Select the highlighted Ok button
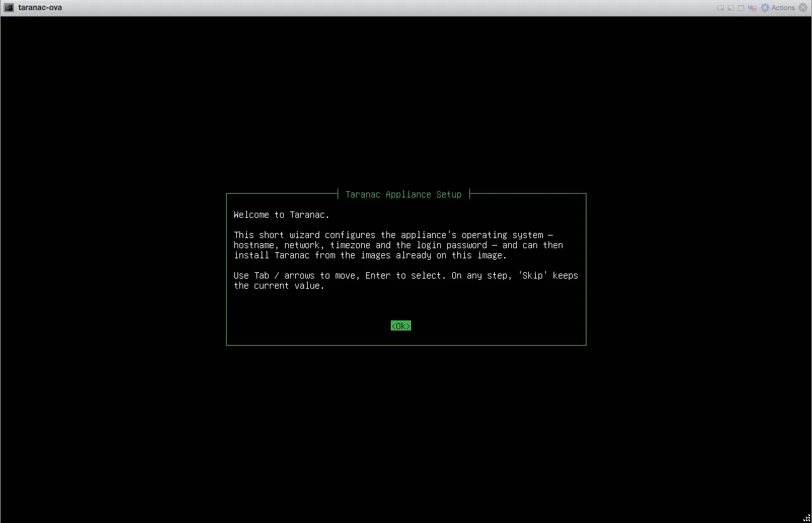The width and height of the screenshot is (812, 523). (401, 325)
